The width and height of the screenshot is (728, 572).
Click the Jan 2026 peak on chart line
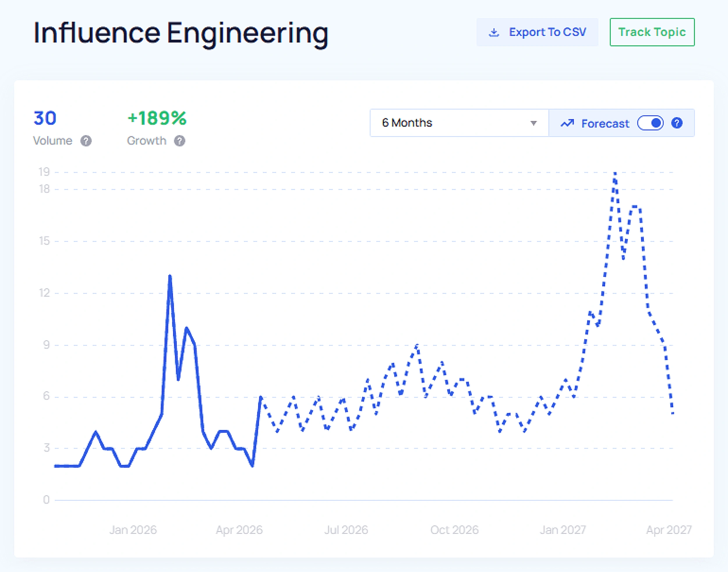(170, 276)
